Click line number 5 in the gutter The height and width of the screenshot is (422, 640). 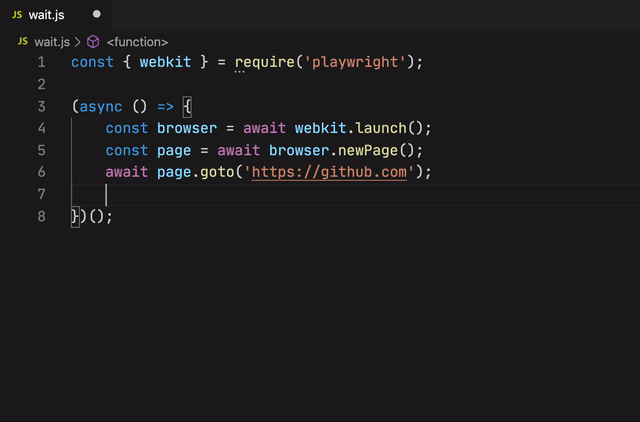(x=42, y=150)
